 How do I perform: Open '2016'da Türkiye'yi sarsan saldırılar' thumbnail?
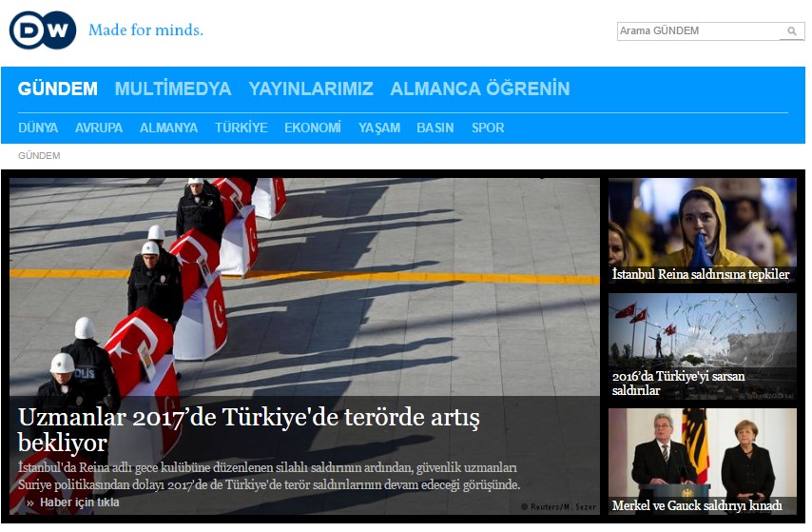(x=703, y=346)
